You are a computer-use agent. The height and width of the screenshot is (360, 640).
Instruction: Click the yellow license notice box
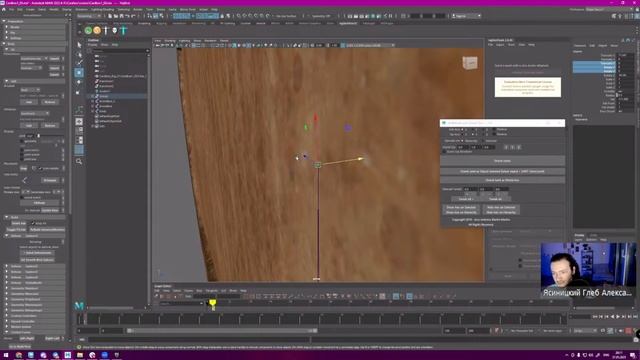(x=528, y=87)
